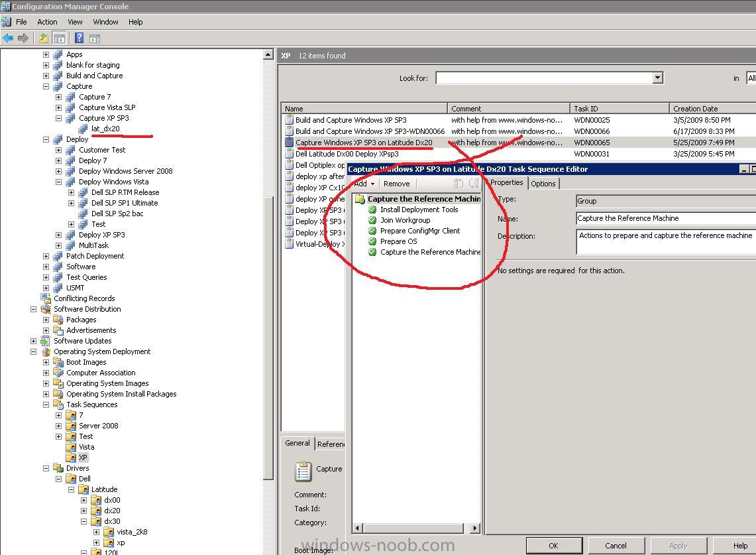
Task: Select the lat_dx20 collection
Action: tap(105, 129)
